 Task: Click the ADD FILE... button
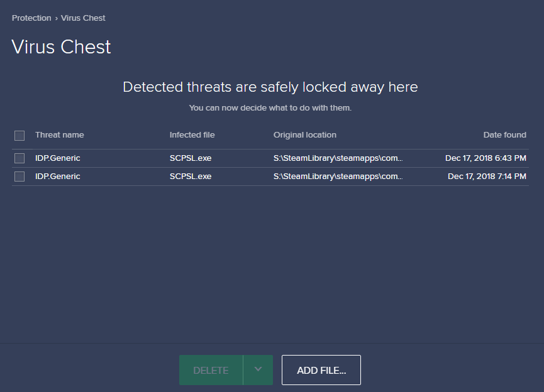click(321, 370)
